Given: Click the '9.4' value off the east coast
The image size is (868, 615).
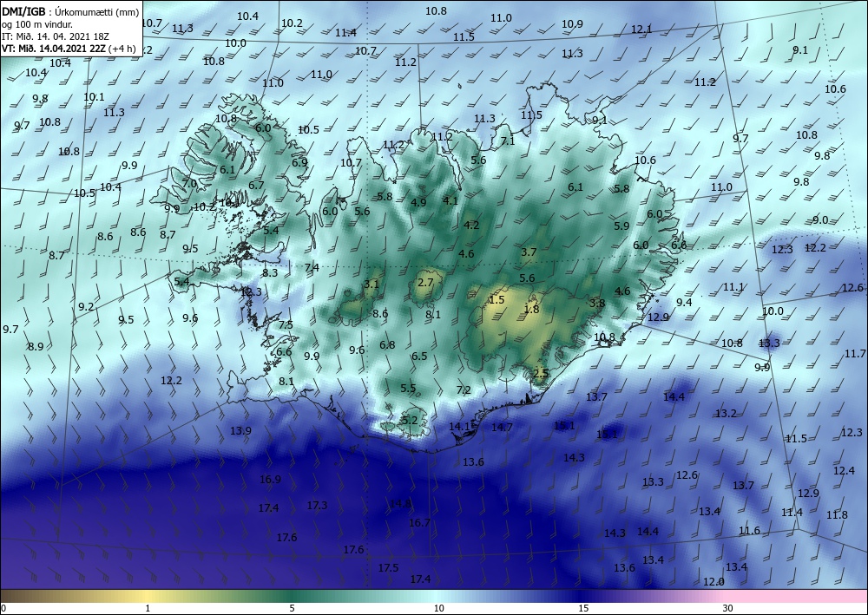Looking at the screenshot, I should click(x=684, y=302).
